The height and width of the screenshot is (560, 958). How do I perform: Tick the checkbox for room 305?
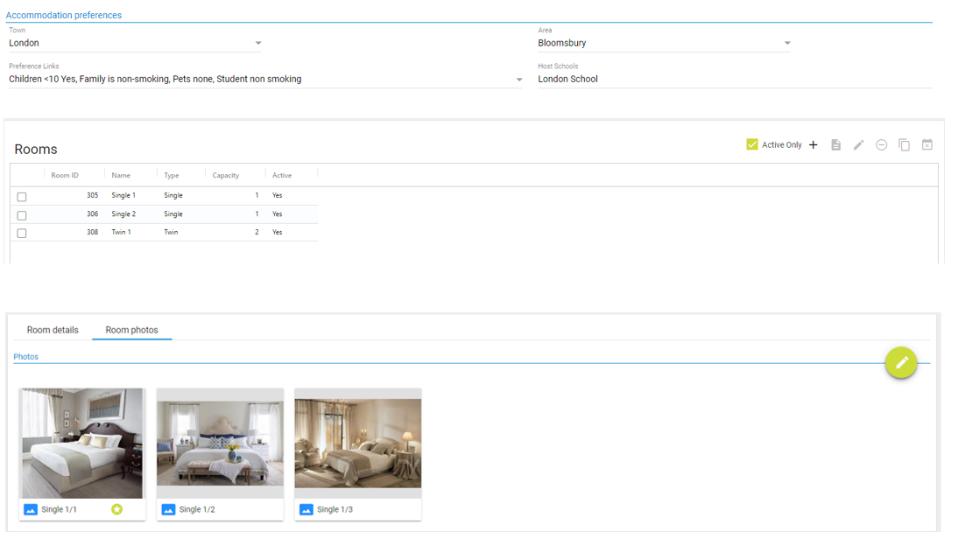coord(22,197)
